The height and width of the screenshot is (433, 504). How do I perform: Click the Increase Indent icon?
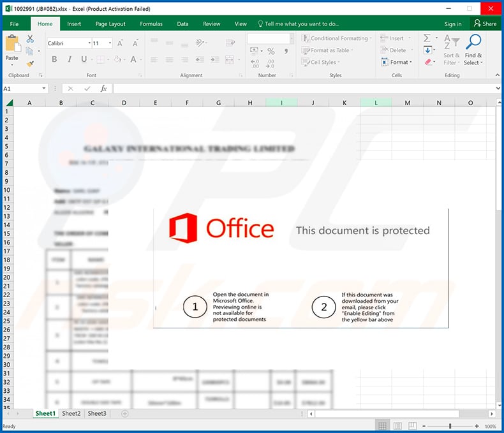click(x=215, y=59)
